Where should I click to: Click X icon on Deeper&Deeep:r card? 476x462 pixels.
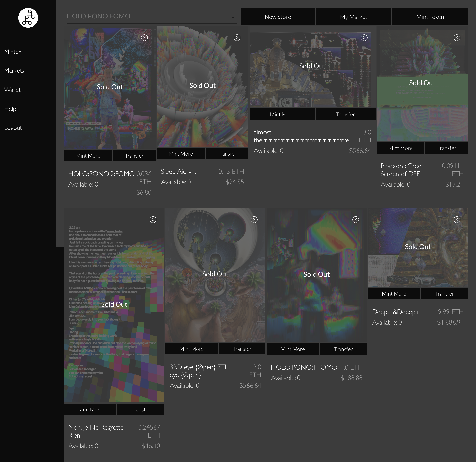(456, 220)
